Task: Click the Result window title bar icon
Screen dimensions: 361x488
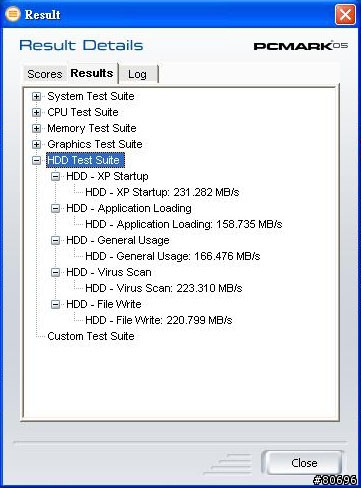Action: (x=13, y=14)
